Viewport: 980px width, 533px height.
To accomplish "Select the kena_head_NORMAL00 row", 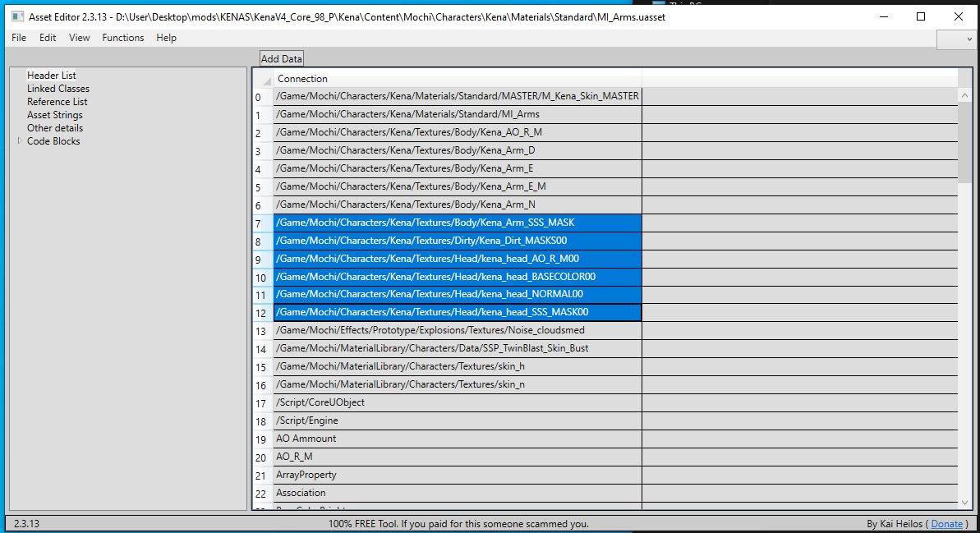I will (x=458, y=294).
